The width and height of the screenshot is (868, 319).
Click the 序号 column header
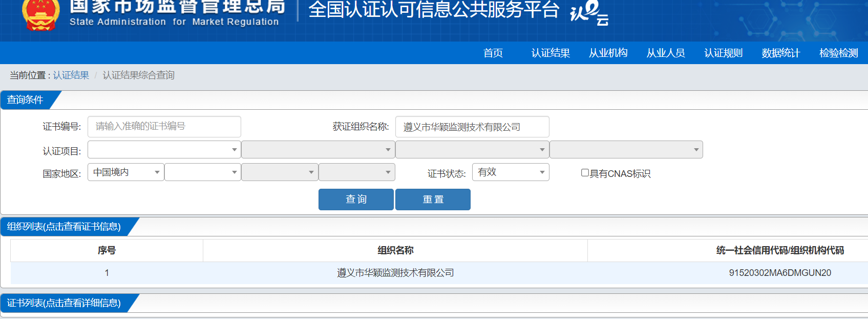[107, 250]
